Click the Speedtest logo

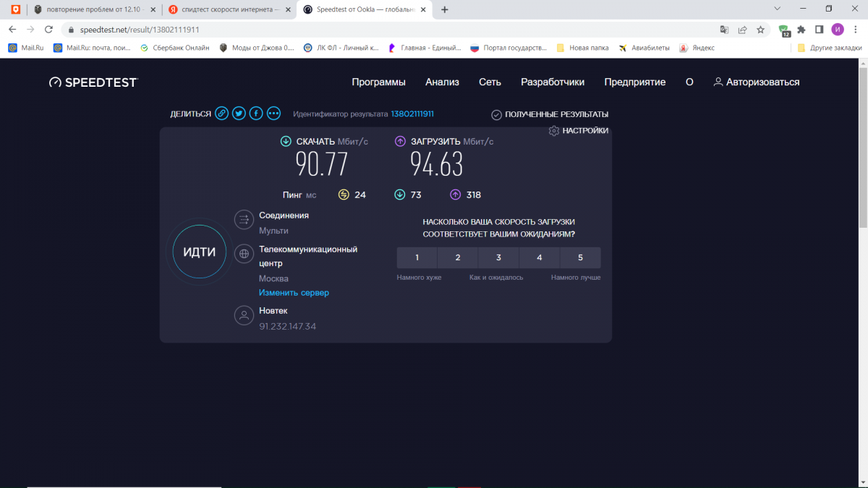(93, 82)
